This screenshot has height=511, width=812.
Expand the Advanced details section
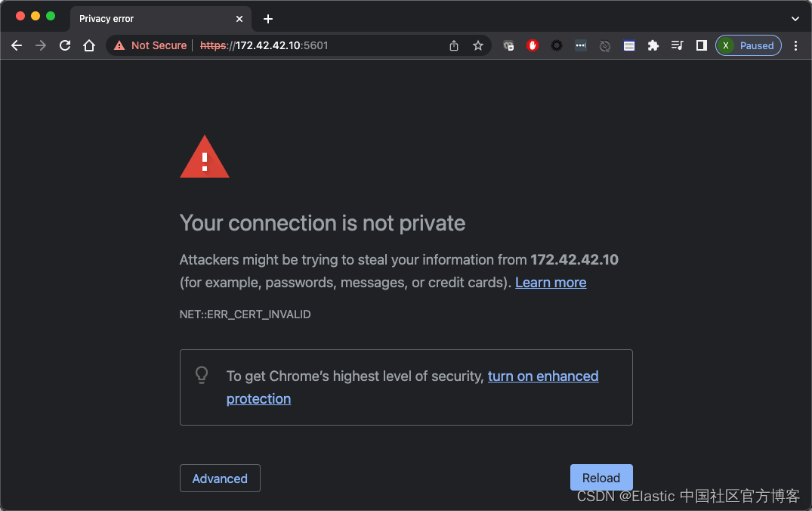coord(220,478)
